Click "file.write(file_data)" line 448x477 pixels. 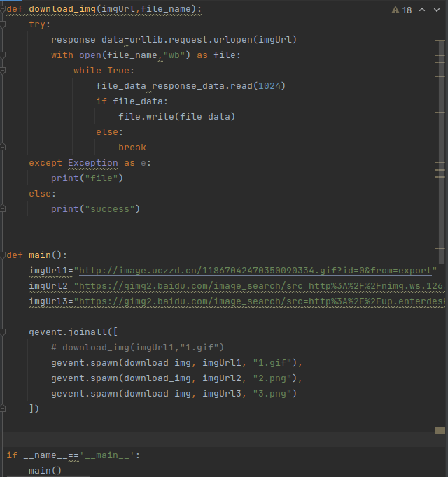[176, 117]
